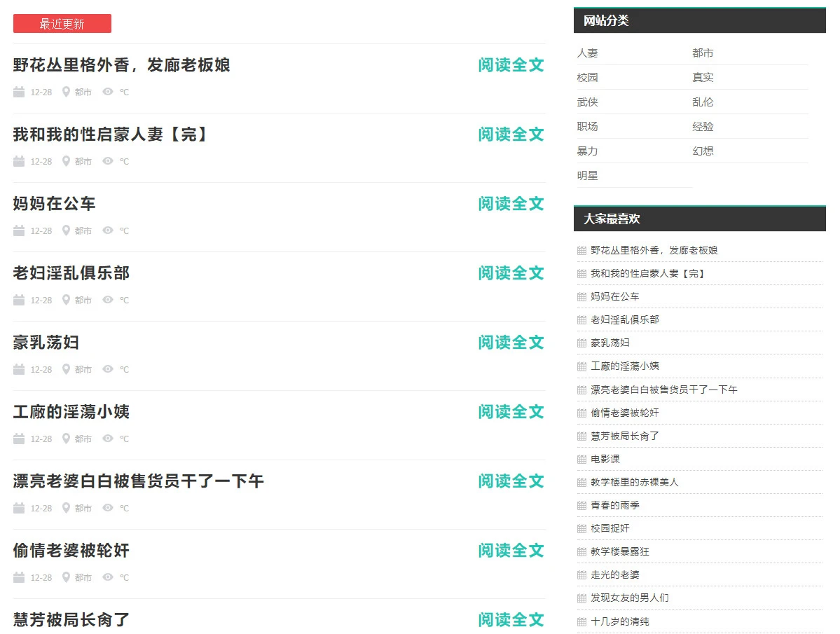Open the 真实 category link

click(x=703, y=78)
